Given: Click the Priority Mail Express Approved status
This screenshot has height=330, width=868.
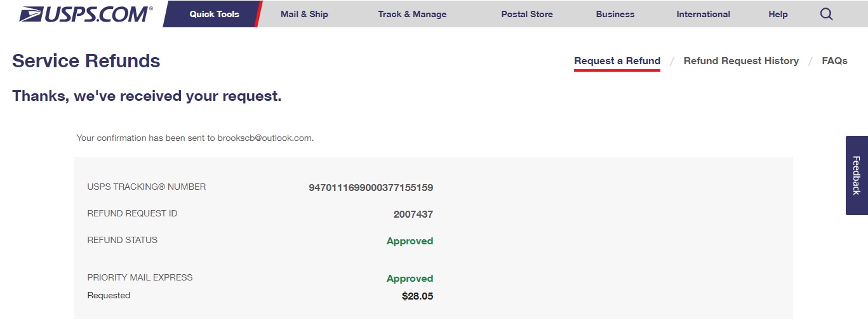Looking at the screenshot, I should pyautogui.click(x=410, y=279).
